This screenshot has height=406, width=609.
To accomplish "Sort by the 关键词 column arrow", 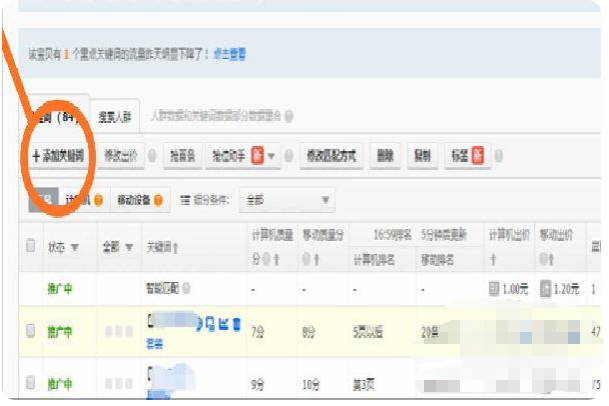I will click(x=176, y=248).
